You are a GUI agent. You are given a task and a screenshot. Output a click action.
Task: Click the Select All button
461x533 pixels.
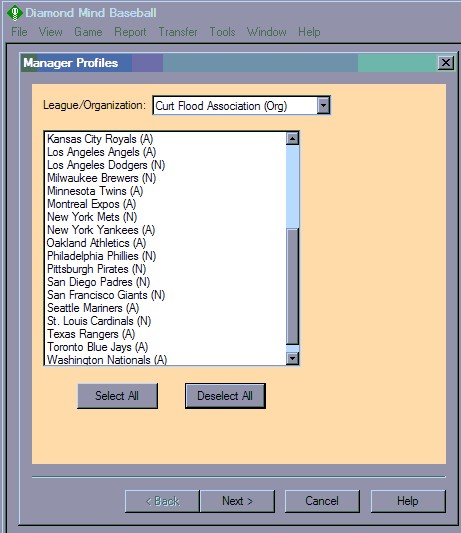(117, 396)
